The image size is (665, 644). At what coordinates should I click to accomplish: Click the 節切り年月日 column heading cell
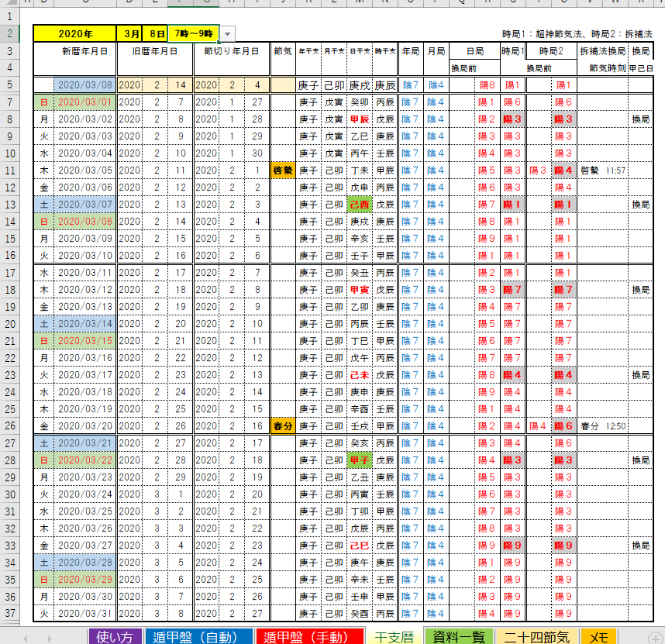[232, 51]
